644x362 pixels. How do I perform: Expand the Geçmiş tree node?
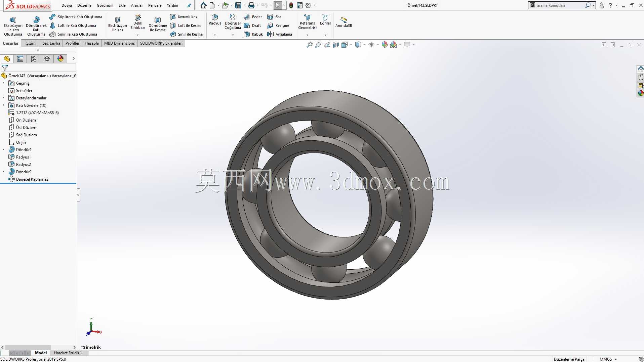point(3,83)
